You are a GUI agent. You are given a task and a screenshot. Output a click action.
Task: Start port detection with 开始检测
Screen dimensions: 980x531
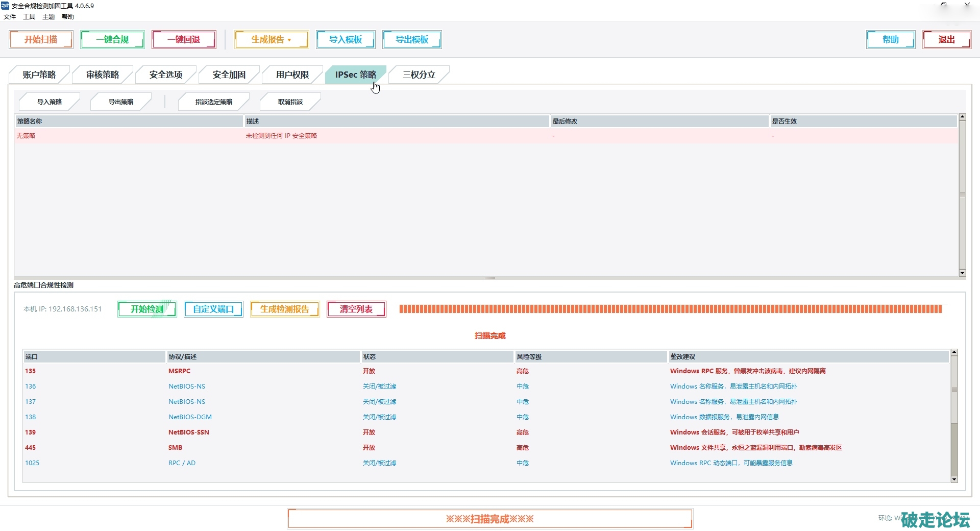coord(147,309)
